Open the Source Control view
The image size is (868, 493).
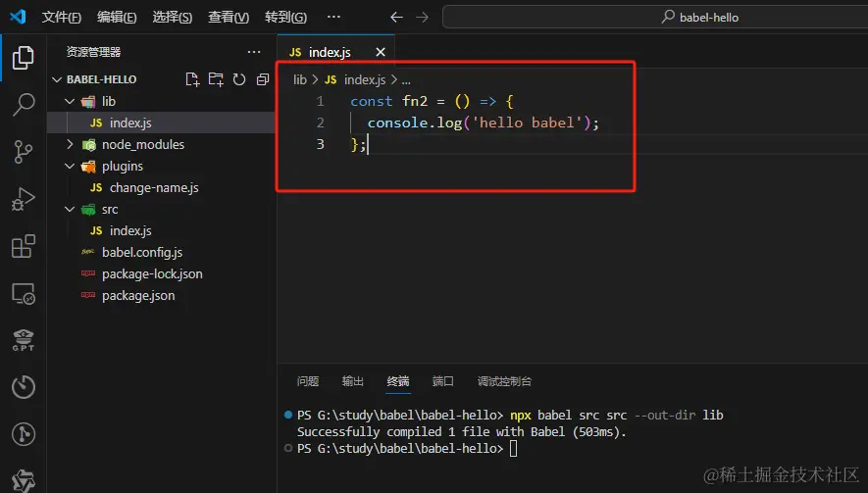23,151
